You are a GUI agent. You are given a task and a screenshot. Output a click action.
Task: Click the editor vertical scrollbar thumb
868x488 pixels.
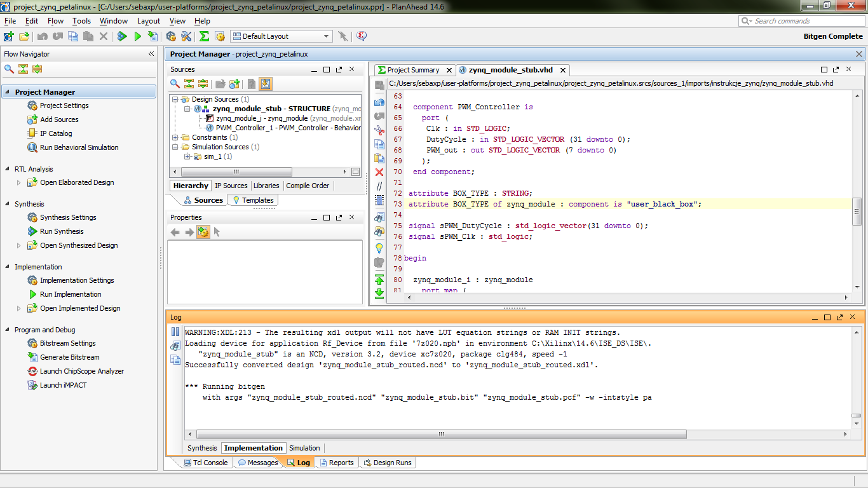tap(857, 212)
